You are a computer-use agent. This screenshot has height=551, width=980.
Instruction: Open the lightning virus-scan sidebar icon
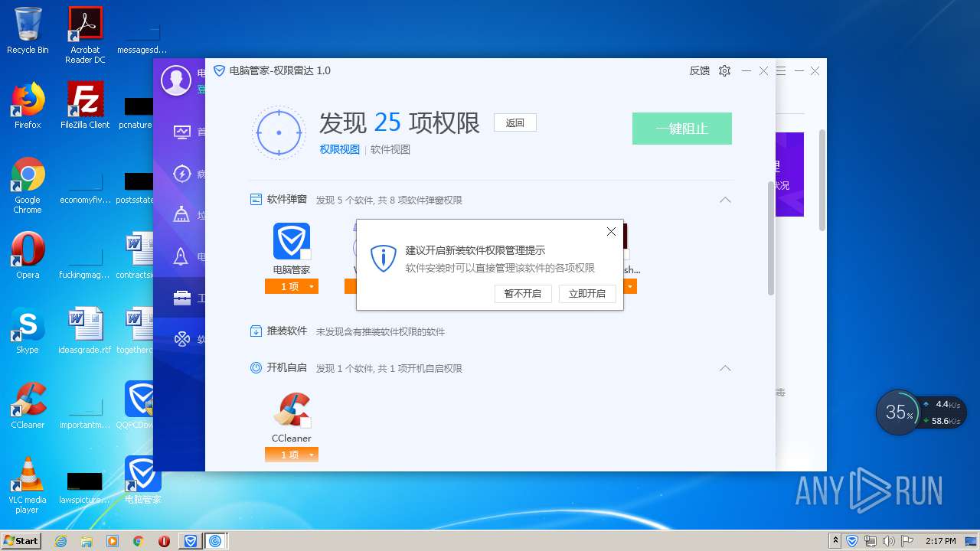pyautogui.click(x=181, y=174)
